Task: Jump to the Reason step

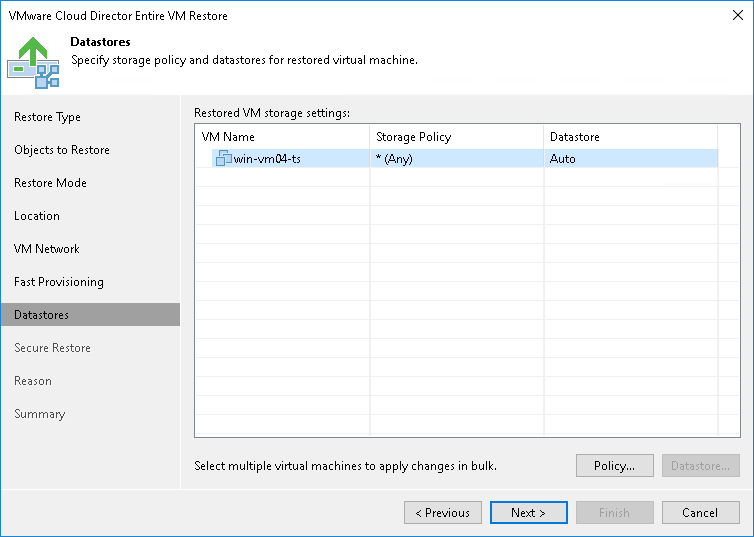Action: coord(33,381)
